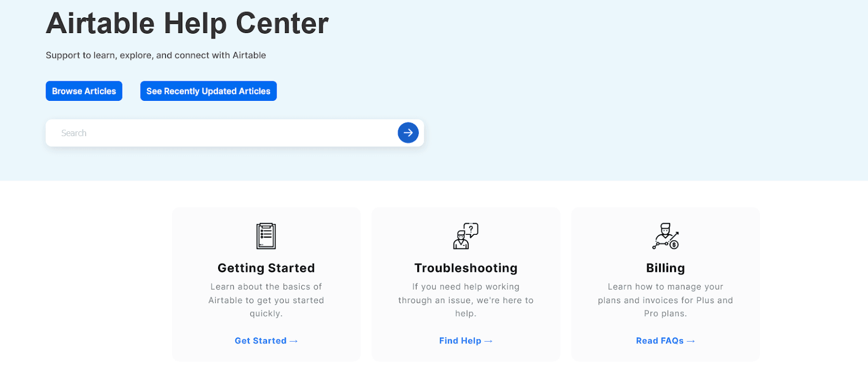This screenshot has height=371, width=868.
Task: Click the Troubleshooting person with question icon
Action: pyautogui.click(x=465, y=236)
